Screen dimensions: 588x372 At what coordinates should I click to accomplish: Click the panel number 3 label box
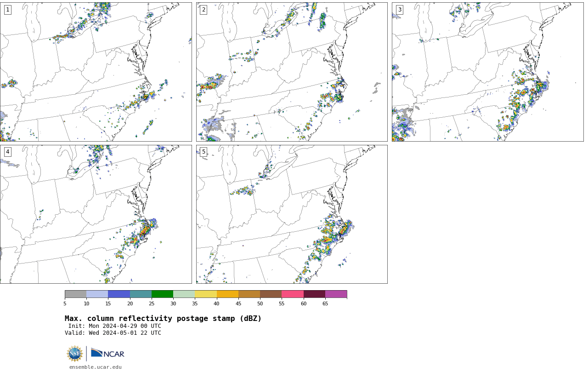tap(399, 10)
